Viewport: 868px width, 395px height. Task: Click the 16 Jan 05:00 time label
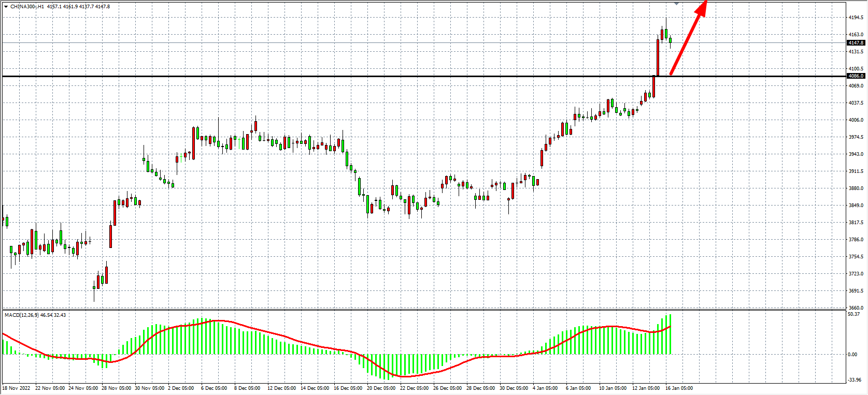point(679,388)
